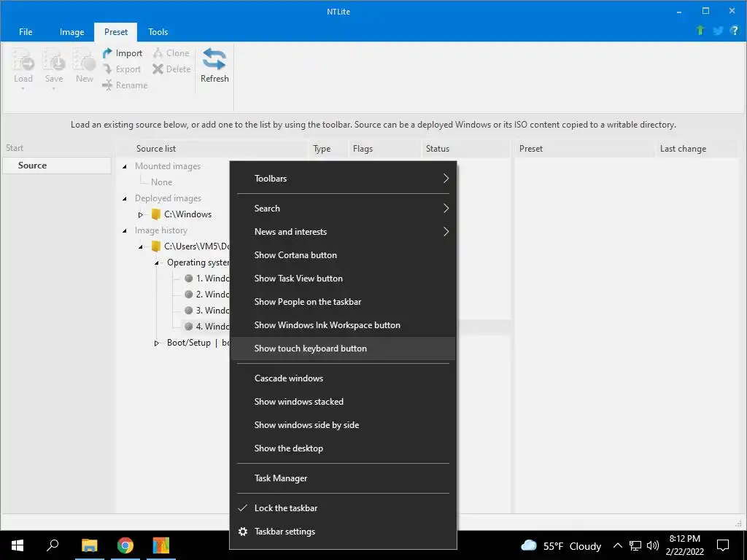Delete the selected preset
The height and width of the screenshot is (560, 747).
click(x=171, y=69)
